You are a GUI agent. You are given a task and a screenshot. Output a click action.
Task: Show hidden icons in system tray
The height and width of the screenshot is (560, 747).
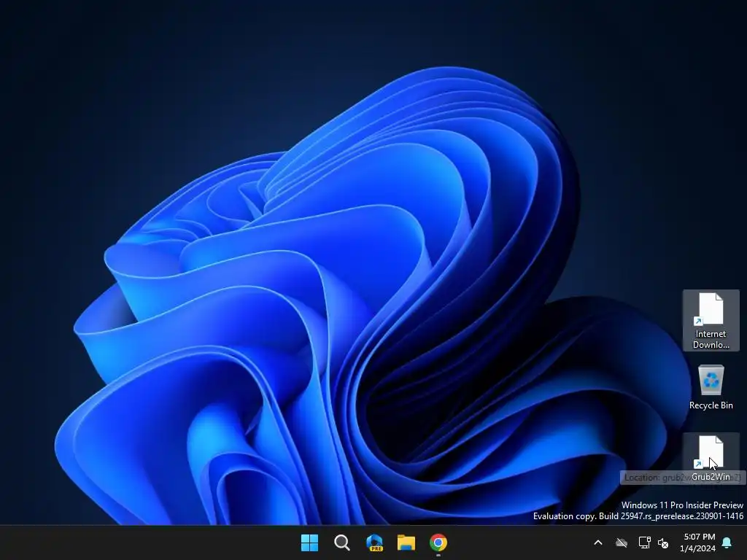coord(598,542)
